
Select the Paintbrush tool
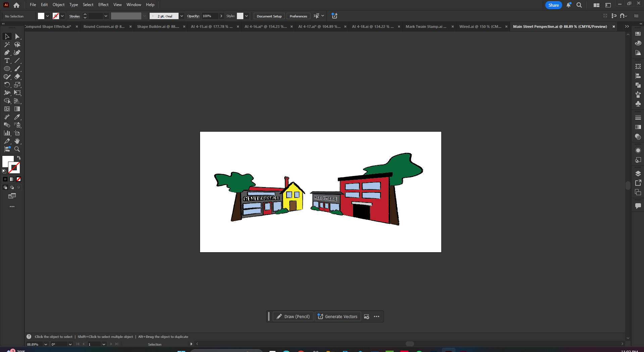coord(17,69)
